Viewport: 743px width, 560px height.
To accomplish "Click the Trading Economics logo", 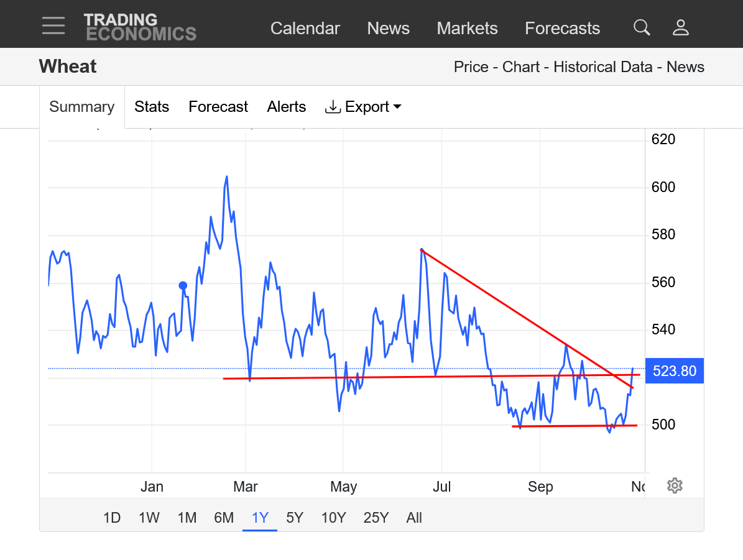I will [140, 27].
